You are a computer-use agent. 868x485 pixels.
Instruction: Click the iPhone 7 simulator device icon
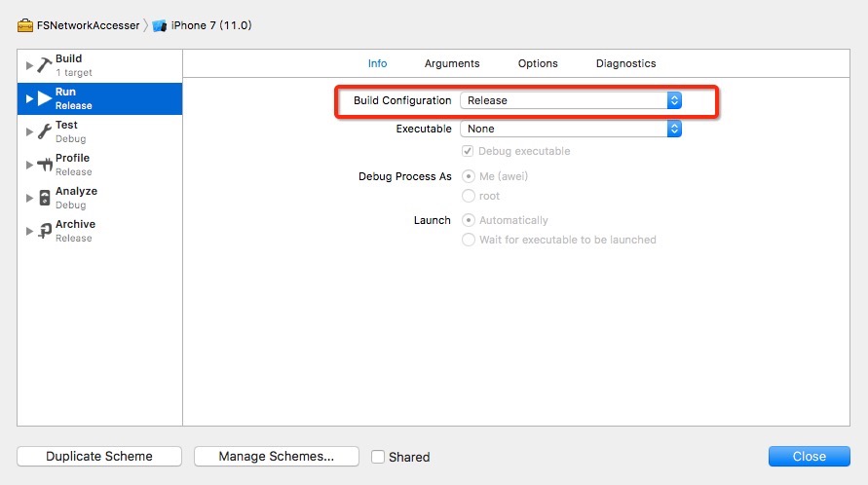click(160, 25)
